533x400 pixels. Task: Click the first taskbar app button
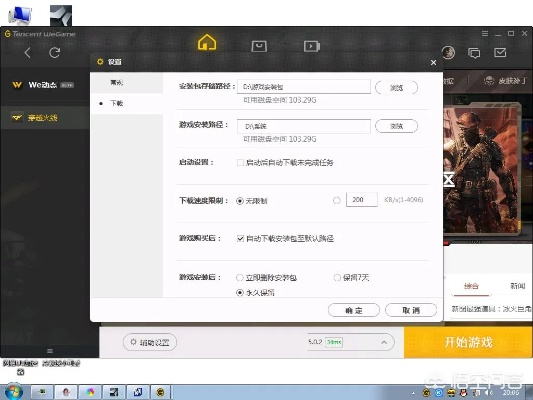point(42,392)
